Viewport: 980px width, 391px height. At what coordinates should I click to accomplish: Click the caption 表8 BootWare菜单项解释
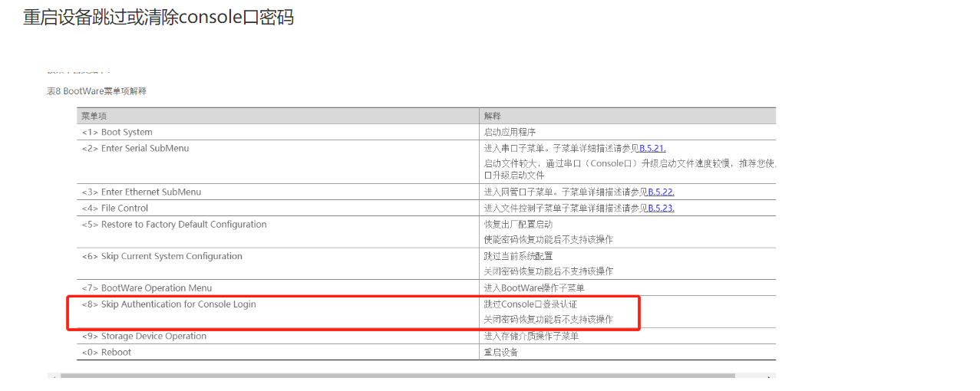(x=97, y=91)
